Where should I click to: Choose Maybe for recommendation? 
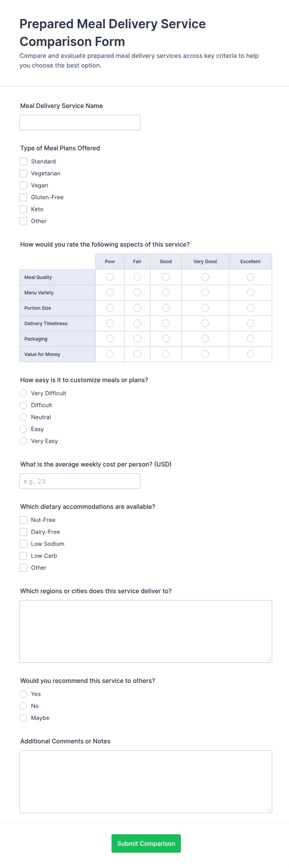[x=23, y=718]
